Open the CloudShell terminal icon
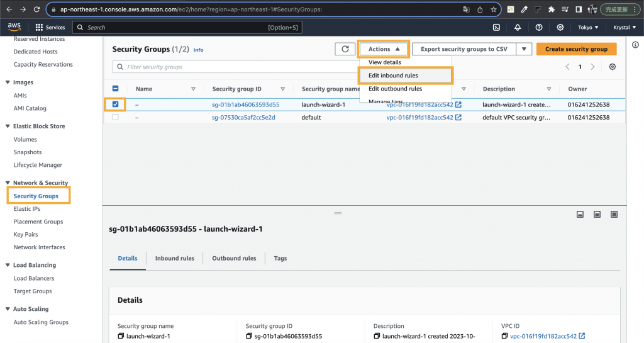Image resolution: width=644 pixels, height=343 pixels. (x=496, y=27)
